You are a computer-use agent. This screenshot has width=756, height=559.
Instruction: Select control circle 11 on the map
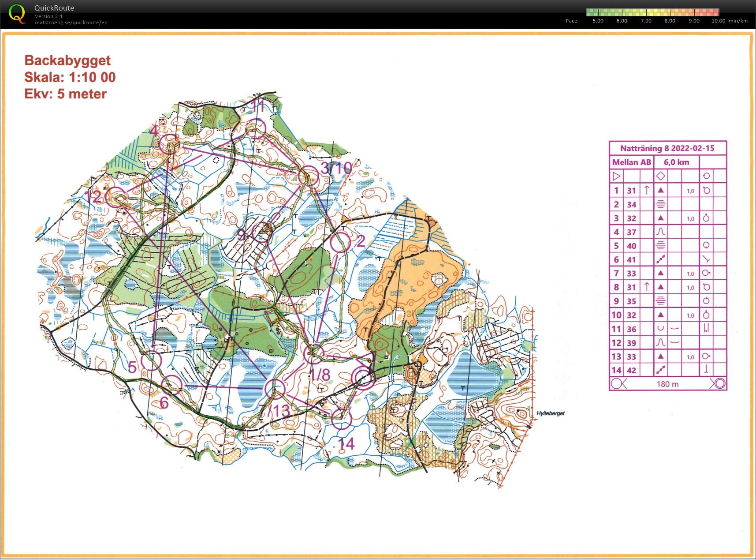point(256,128)
